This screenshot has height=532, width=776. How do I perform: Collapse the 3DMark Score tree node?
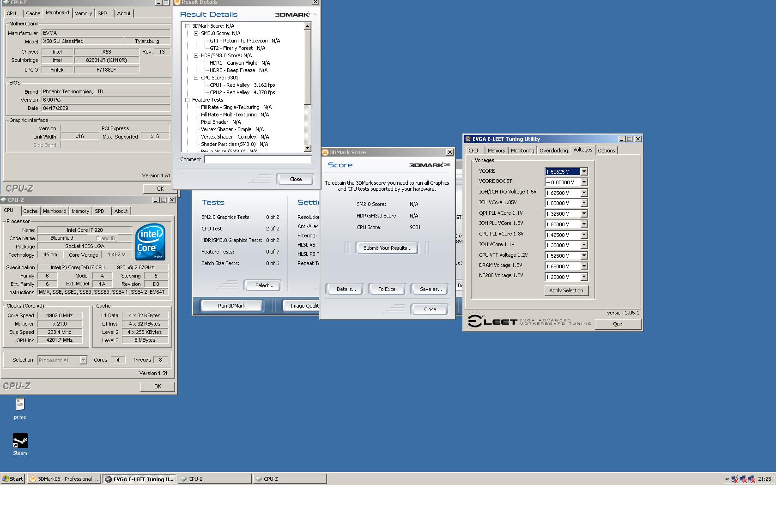tap(188, 26)
